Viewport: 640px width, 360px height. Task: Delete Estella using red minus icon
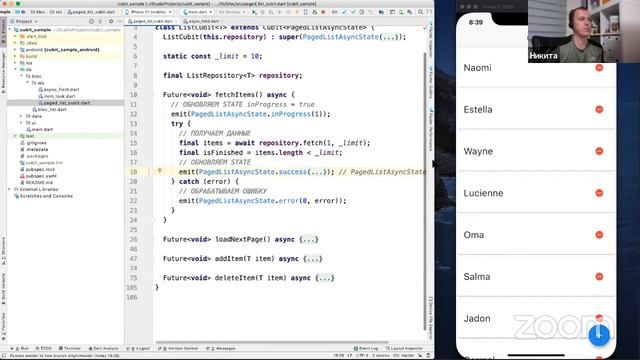click(599, 109)
